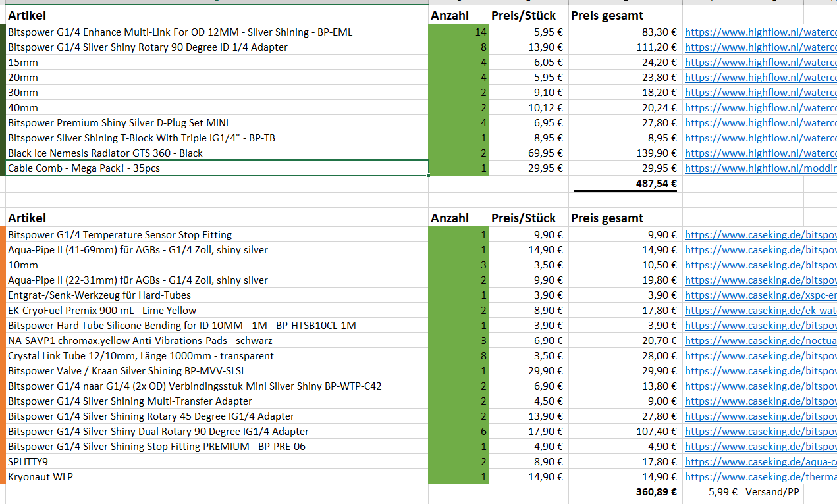Select the second table's 'Preis/Stück' header
The height and width of the screenshot is (504, 837).
[529, 218]
